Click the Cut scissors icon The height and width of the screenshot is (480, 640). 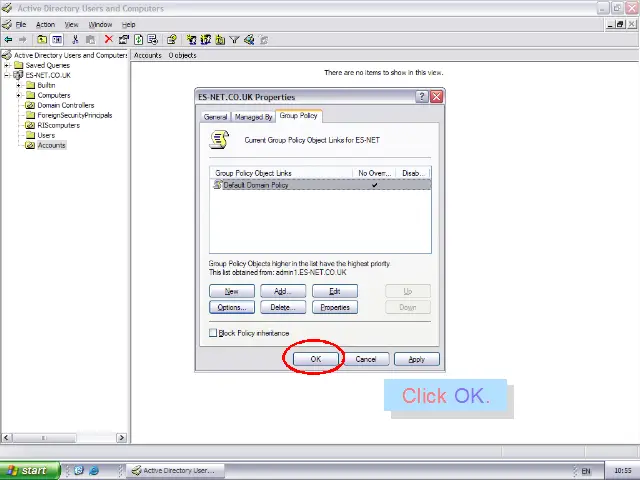point(75,40)
